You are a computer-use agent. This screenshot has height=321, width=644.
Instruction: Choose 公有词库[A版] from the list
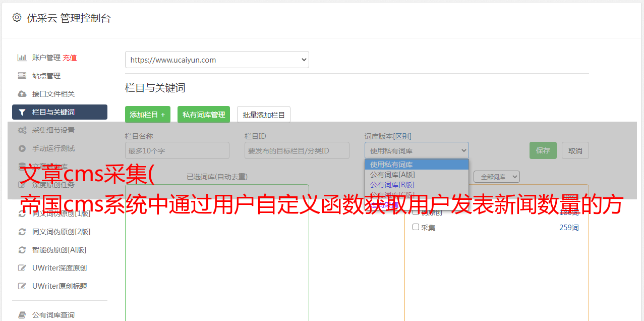tap(417, 175)
